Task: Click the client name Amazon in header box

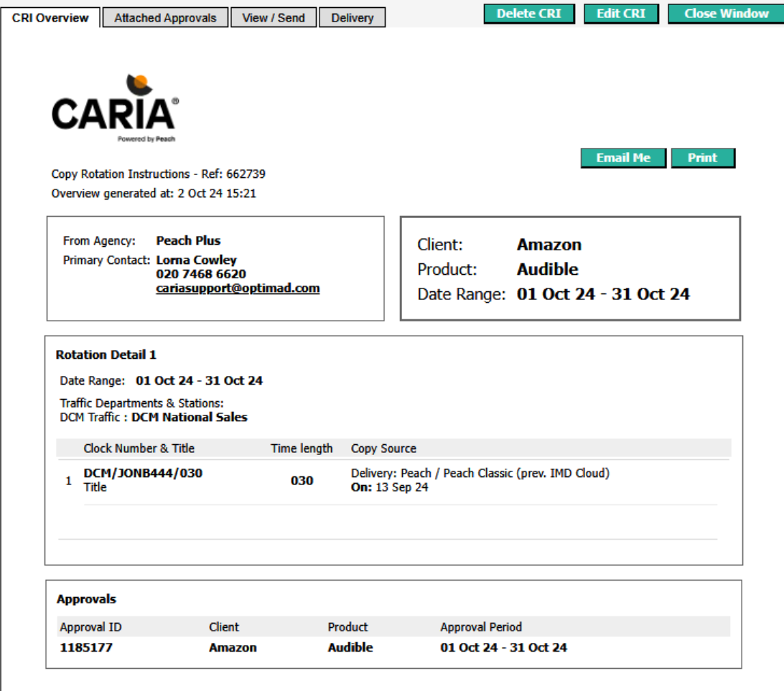Action: [x=549, y=245]
